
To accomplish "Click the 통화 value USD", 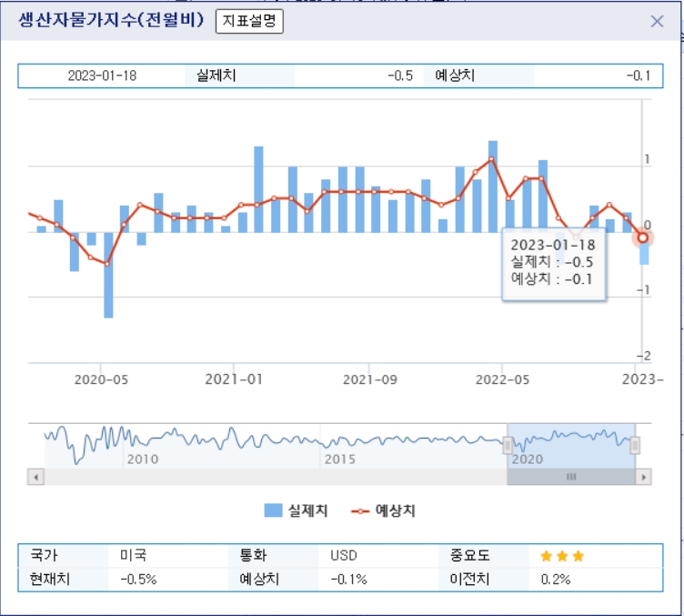I will (x=344, y=555).
